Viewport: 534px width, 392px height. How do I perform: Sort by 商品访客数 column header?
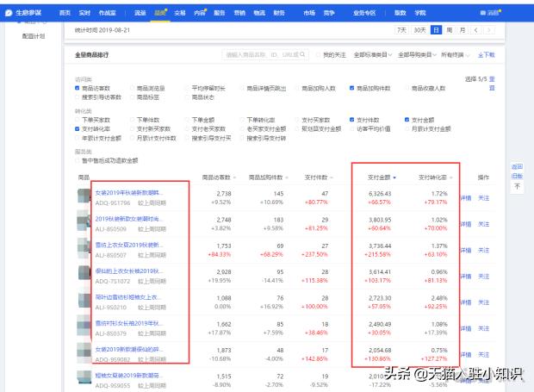pos(219,177)
